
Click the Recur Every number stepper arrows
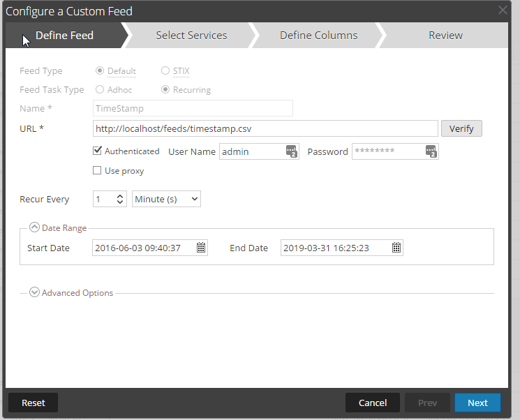[x=120, y=200]
